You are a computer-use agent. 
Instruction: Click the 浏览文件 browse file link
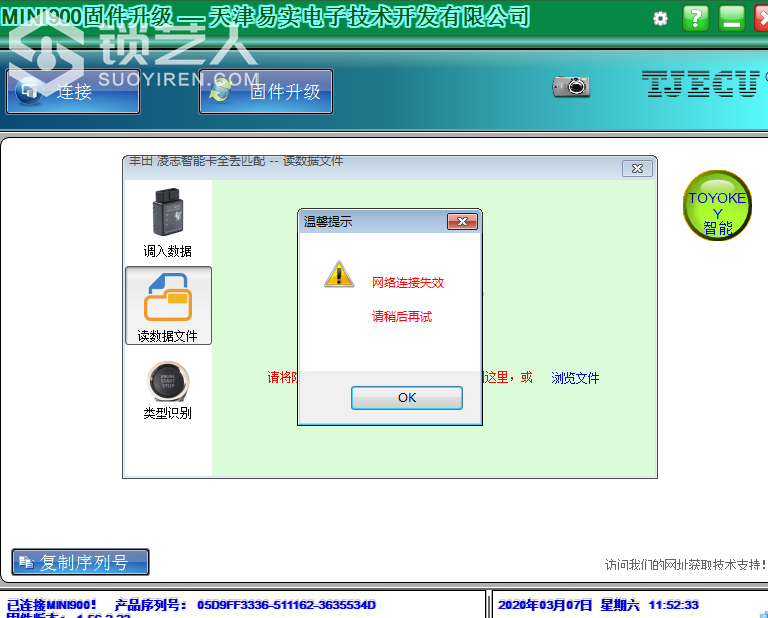coord(575,378)
